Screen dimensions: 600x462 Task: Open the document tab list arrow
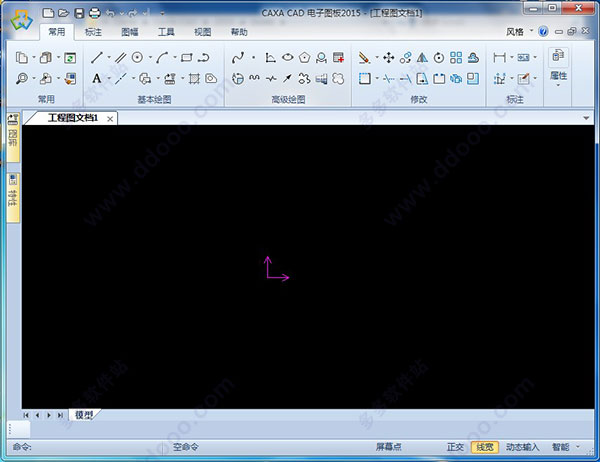(x=586, y=118)
